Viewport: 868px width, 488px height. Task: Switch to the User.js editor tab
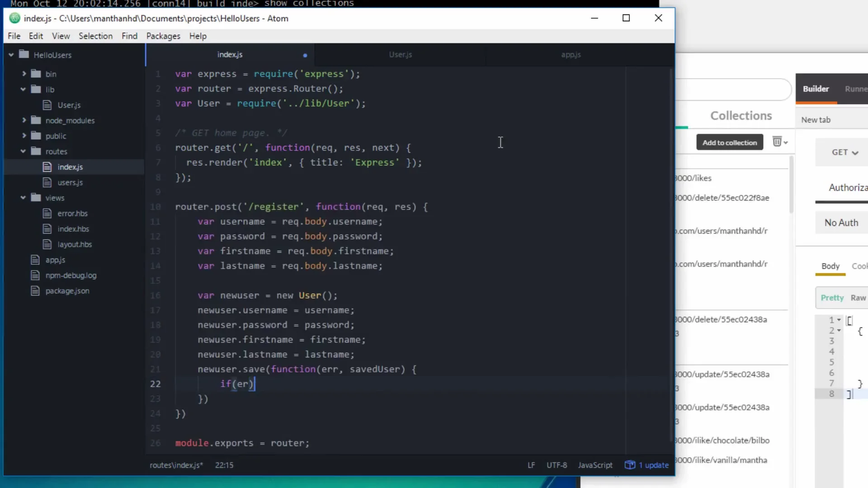[x=400, y=54]
